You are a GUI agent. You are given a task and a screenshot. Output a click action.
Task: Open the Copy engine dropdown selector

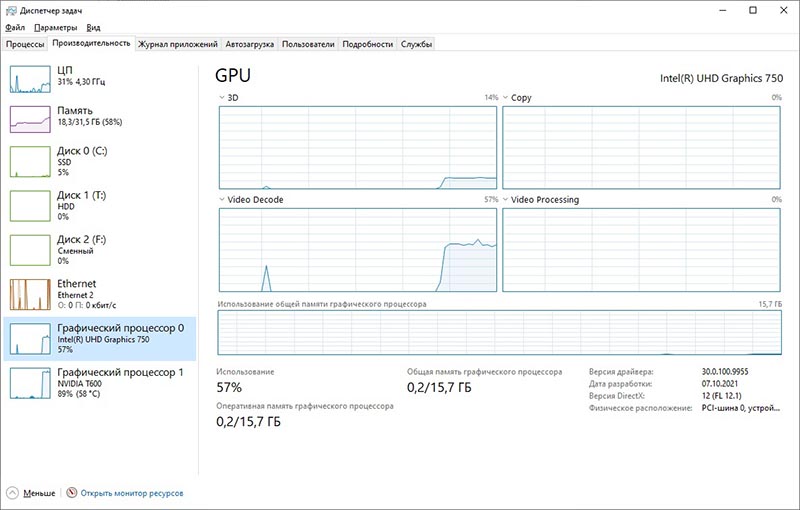506,98
